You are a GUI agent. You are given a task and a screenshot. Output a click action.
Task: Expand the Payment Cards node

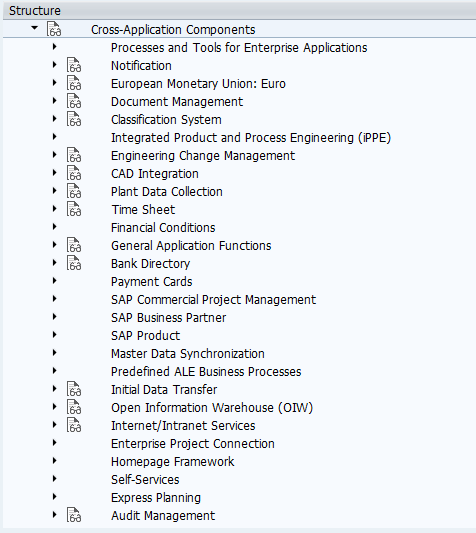click(x=54, y=281)
